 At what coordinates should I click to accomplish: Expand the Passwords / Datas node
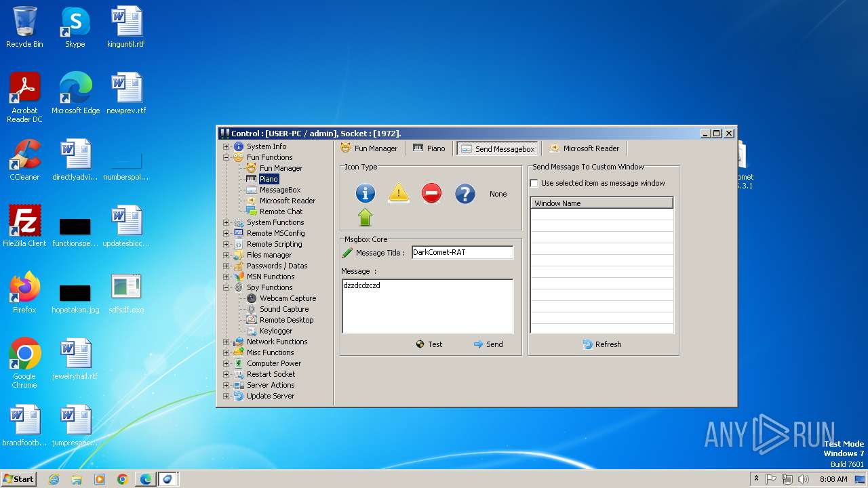pyautogui.click(x=226, y=266)
